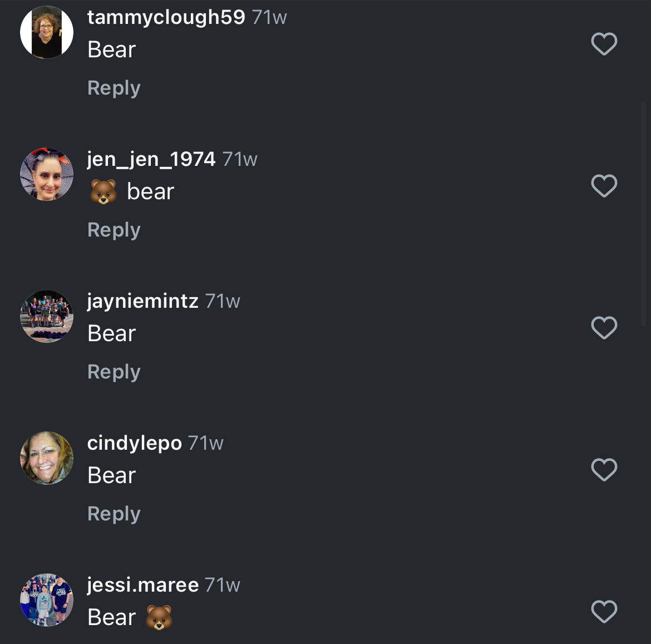
Task: Open the jessi.maree username link
Action: [x=142, y=585]
